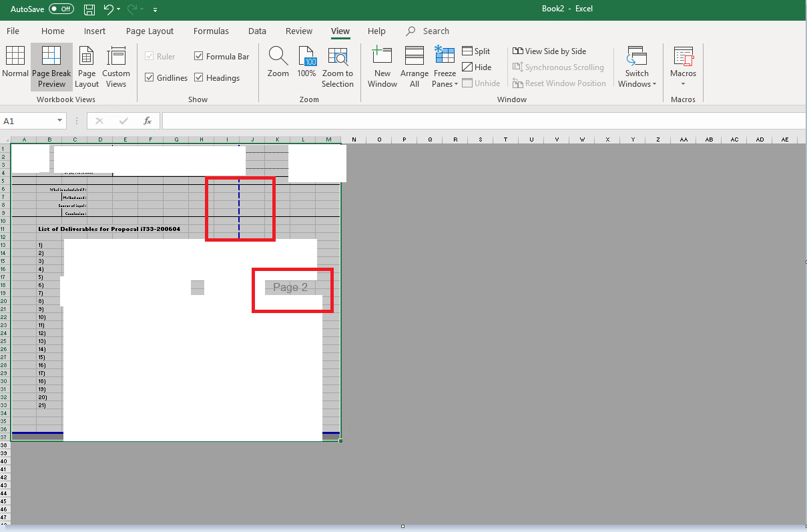
Task: Switch to the Data tab
Action: coord(257,31)
